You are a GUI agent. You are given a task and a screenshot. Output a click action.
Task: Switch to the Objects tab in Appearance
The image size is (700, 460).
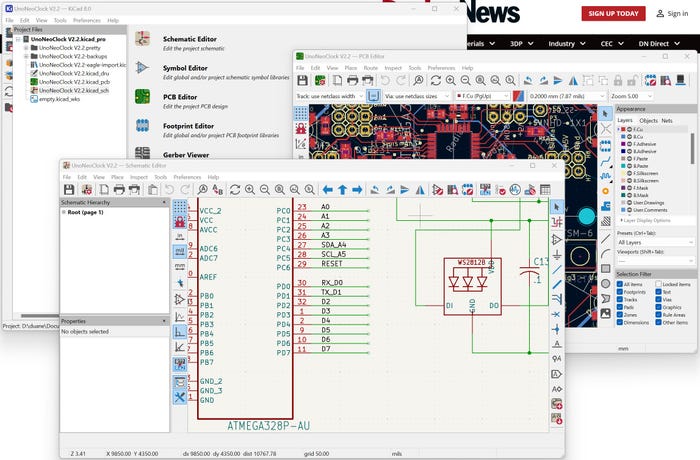coord(648,120)
